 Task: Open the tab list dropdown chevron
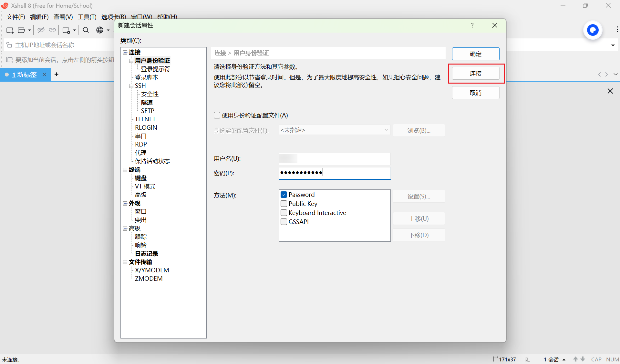coord(615,74)
